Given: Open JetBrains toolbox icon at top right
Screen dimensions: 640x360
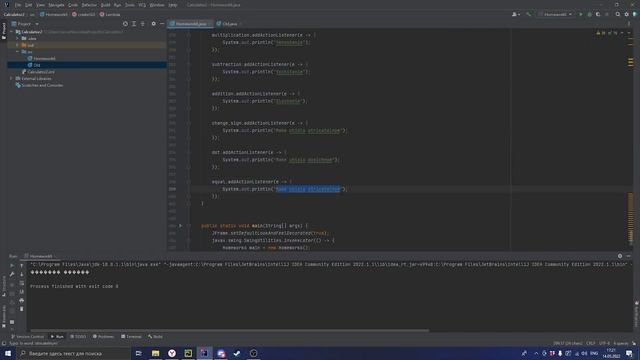Looking at the screenshot, I should pos(635,14).
